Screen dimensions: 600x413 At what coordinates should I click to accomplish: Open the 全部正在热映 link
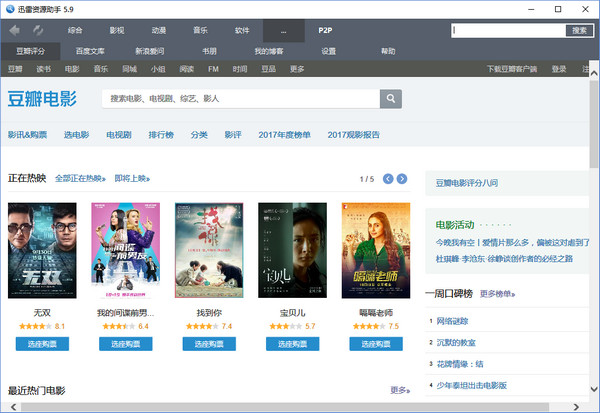[80, 179]
